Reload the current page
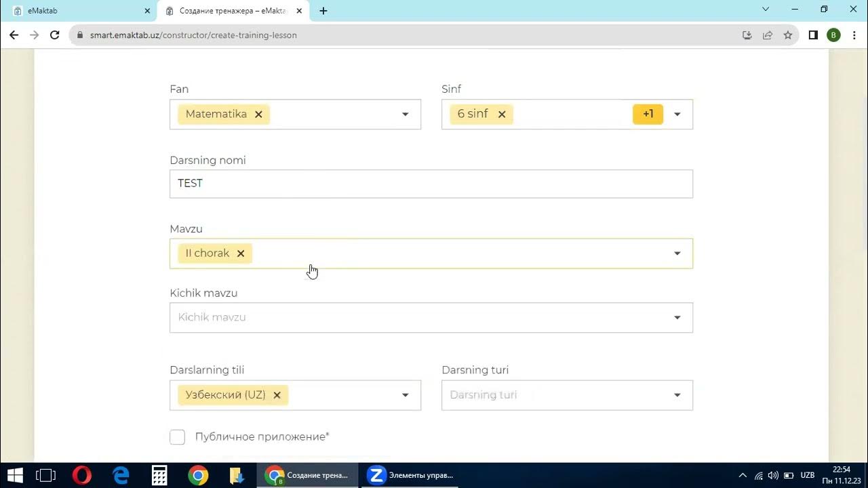Image resolution: width=868 pixels, height=488 pixels. coord(55,35)
